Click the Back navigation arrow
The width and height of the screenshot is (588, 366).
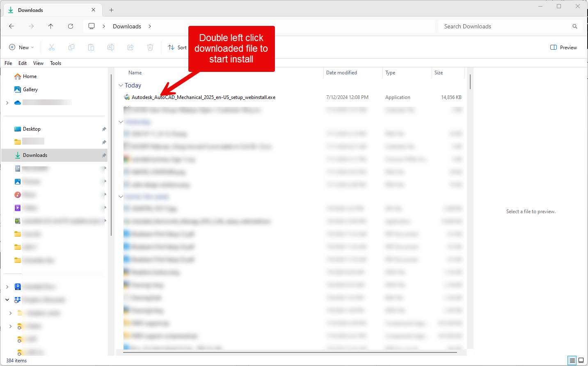(11, 26)
